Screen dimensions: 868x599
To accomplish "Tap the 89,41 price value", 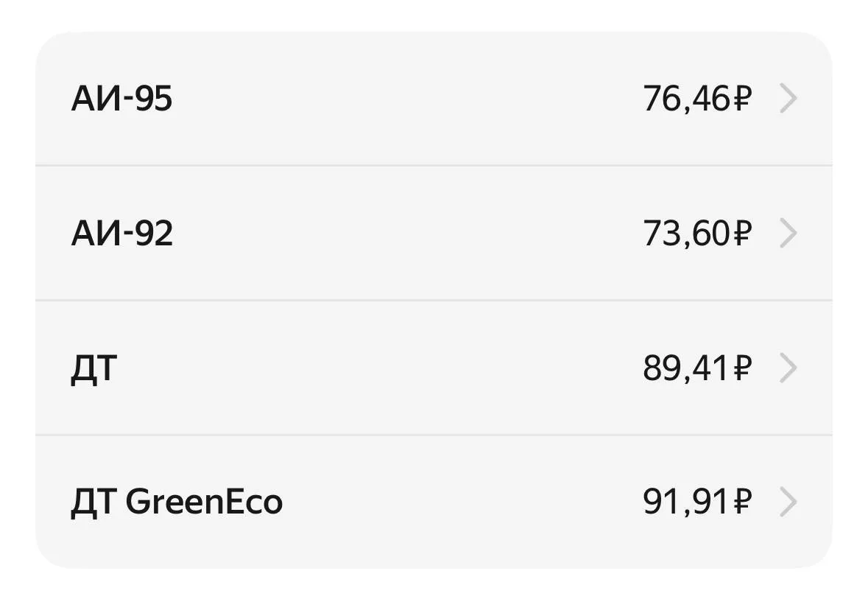I will (x=686, y=368).
